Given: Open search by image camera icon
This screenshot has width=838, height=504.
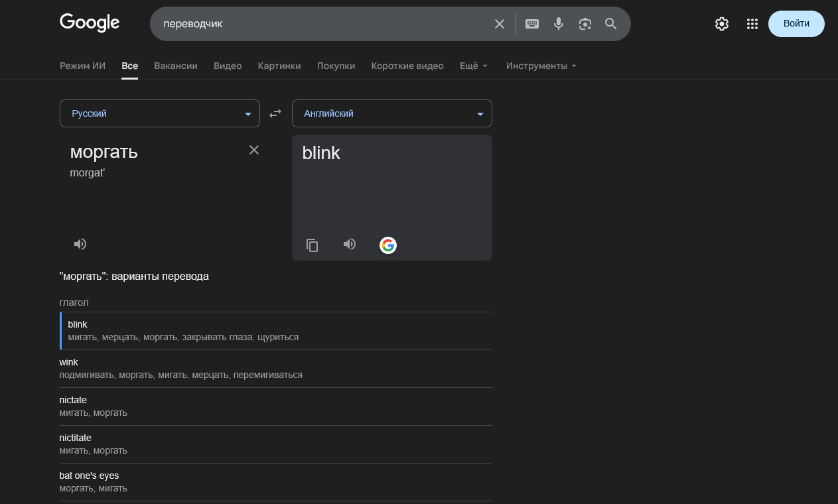Looking at the screenshot, I should pyautogui.click(x=585, y=24).
